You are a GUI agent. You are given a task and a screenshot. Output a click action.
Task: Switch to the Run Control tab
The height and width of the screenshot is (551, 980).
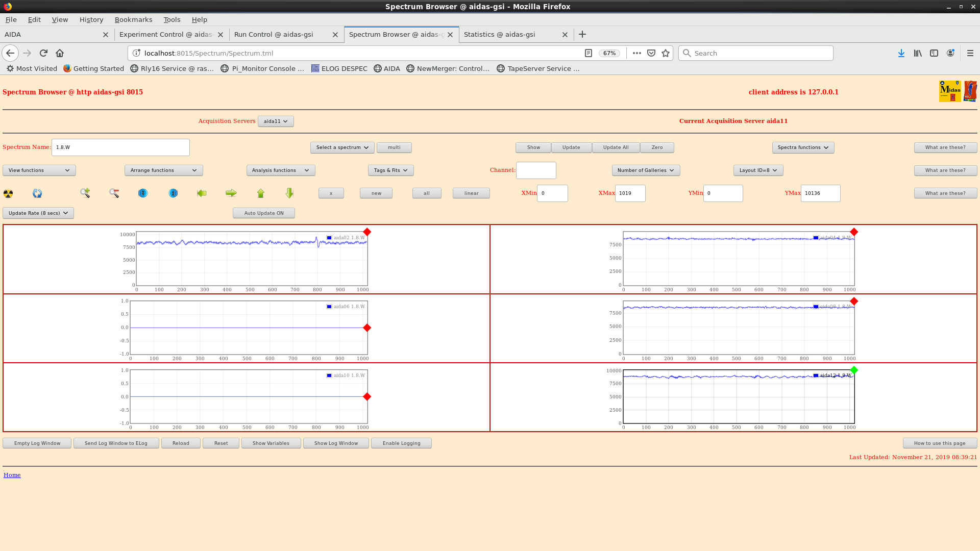274,35
